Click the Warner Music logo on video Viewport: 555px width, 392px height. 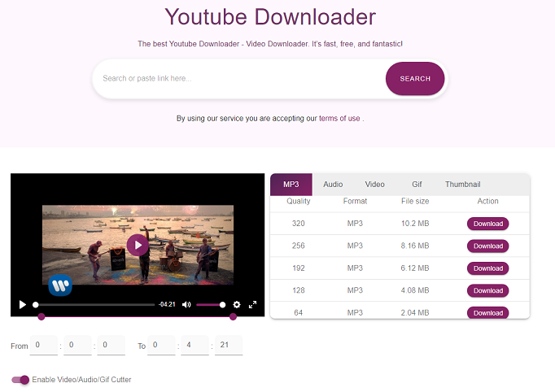click(x=60, y=285)
